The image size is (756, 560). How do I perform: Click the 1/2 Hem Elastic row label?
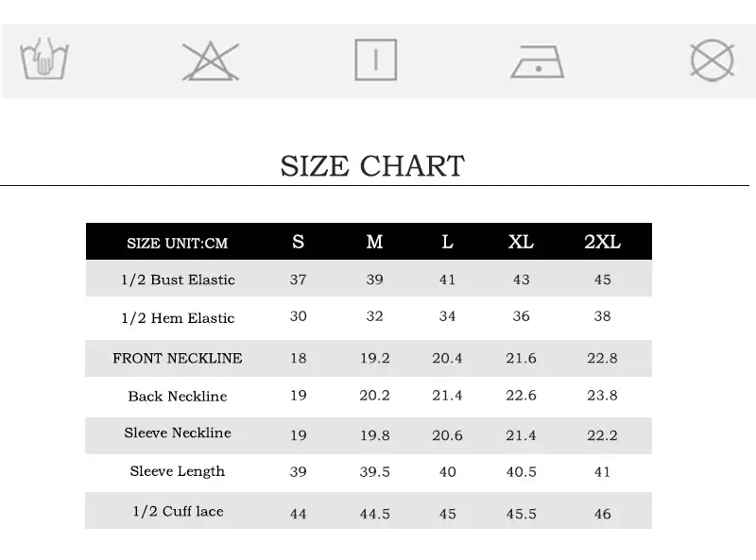pos(178,318)
